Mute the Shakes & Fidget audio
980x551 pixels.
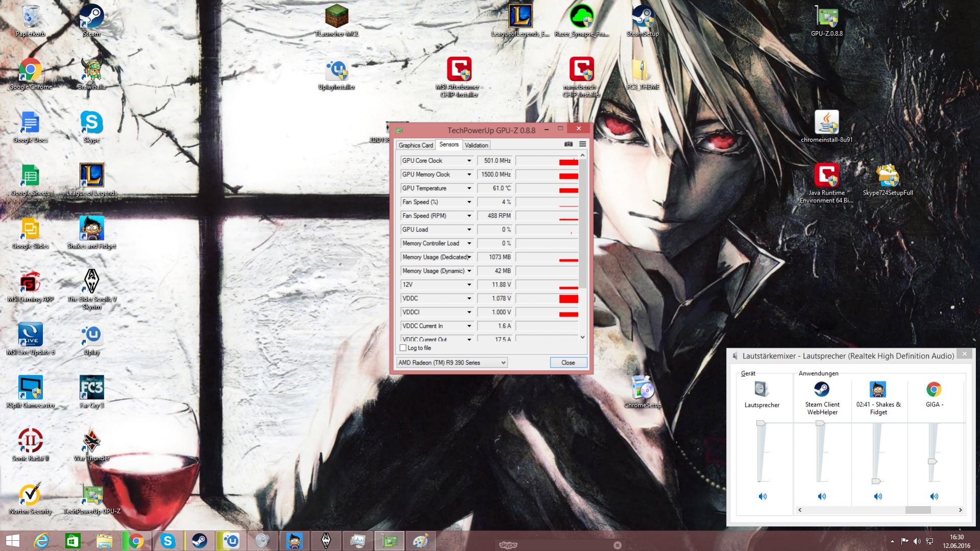coord(878,496)
